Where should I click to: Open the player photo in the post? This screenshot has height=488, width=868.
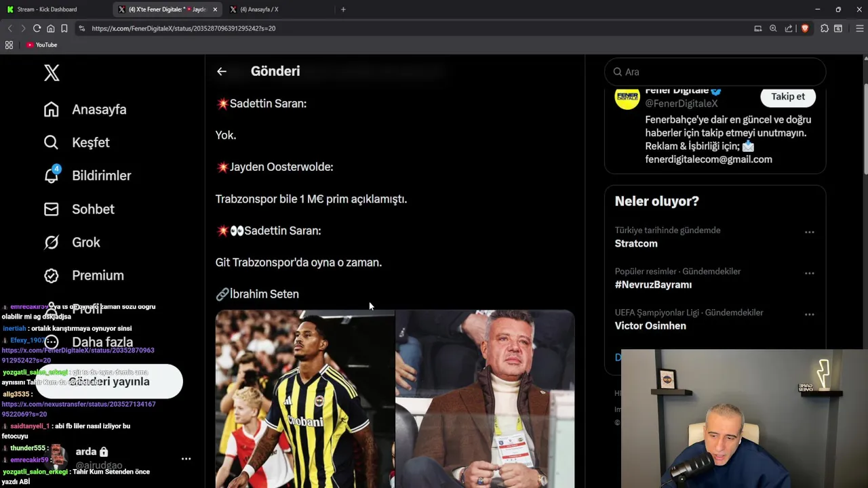point(304,399)
